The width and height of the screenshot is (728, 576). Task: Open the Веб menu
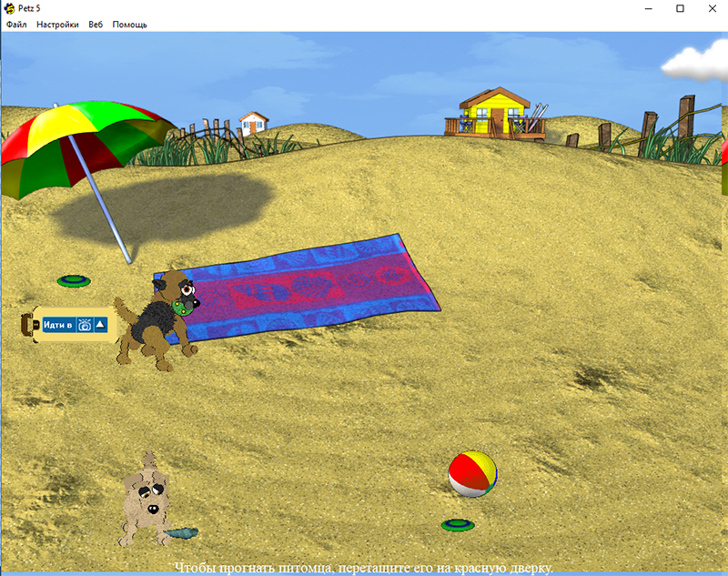[96, 25]
